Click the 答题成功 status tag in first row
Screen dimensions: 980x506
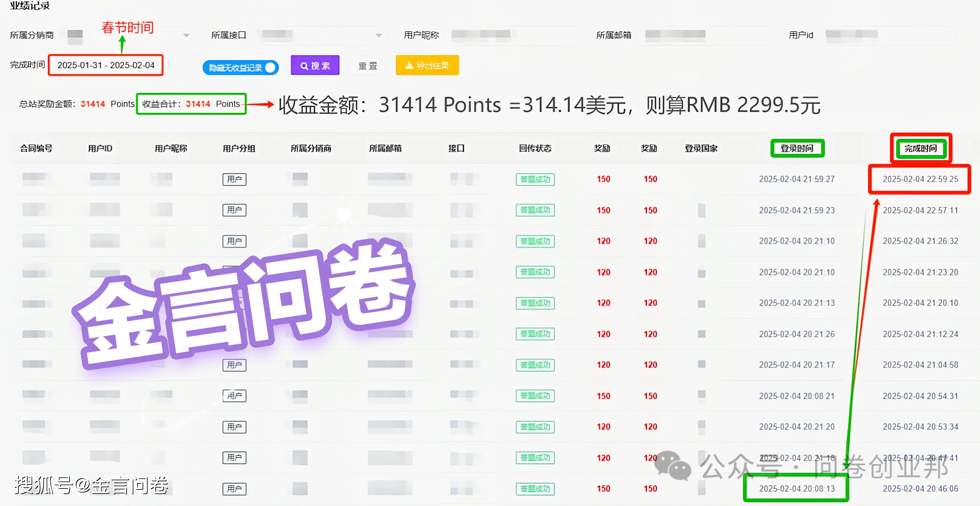pyautogui.click(x=535, y=179)
